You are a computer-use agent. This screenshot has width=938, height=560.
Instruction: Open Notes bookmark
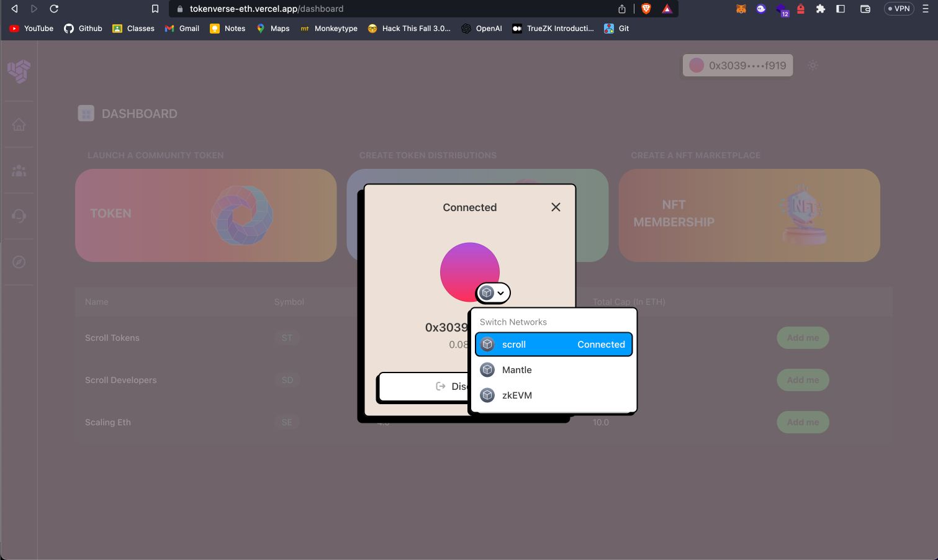228,29
